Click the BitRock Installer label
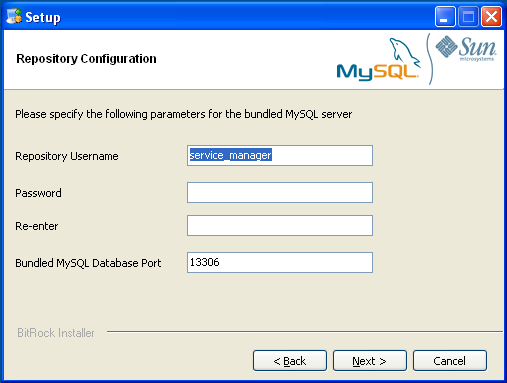The image size is (507, 383). (56, 333)
